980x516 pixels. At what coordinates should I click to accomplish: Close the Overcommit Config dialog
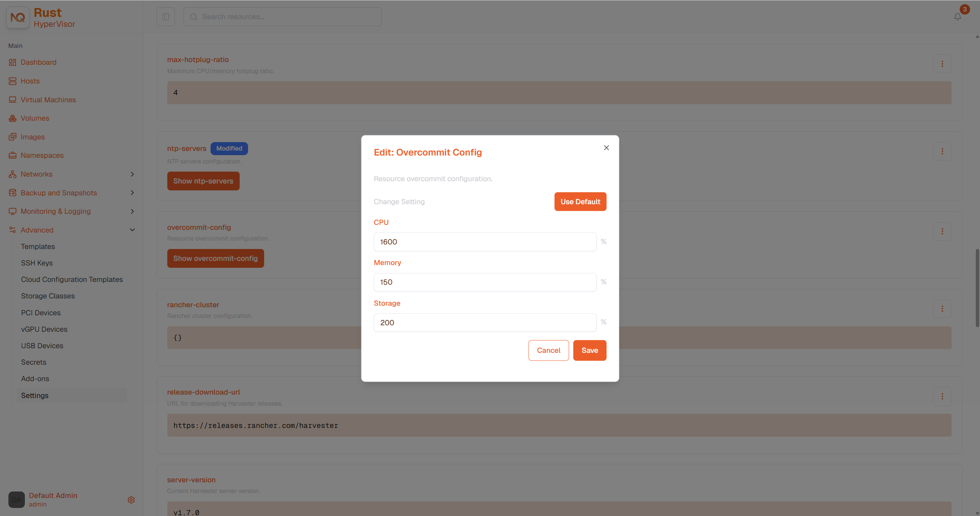pos(606,148)
